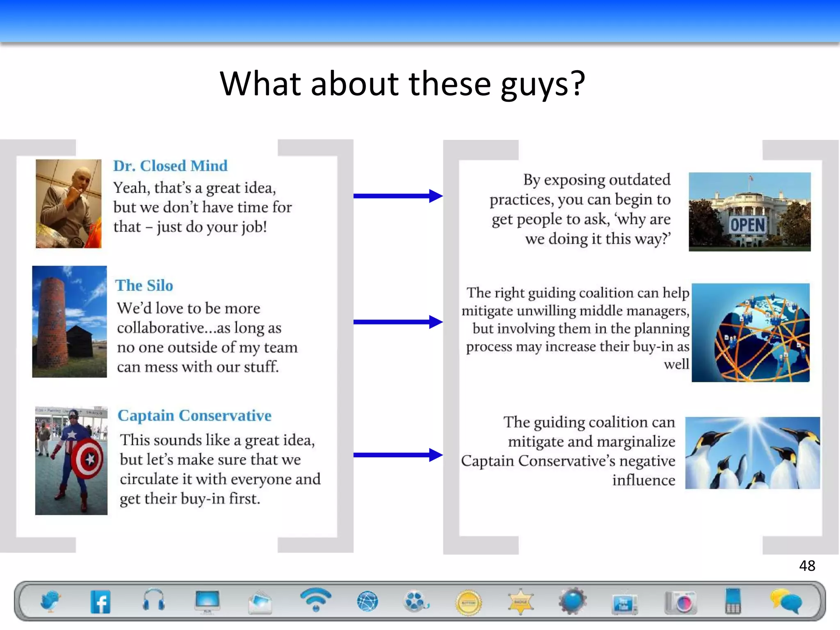Click the Twitter bird icon
The height and width of the screenshot is (630, 840).
tap(50, 601)
